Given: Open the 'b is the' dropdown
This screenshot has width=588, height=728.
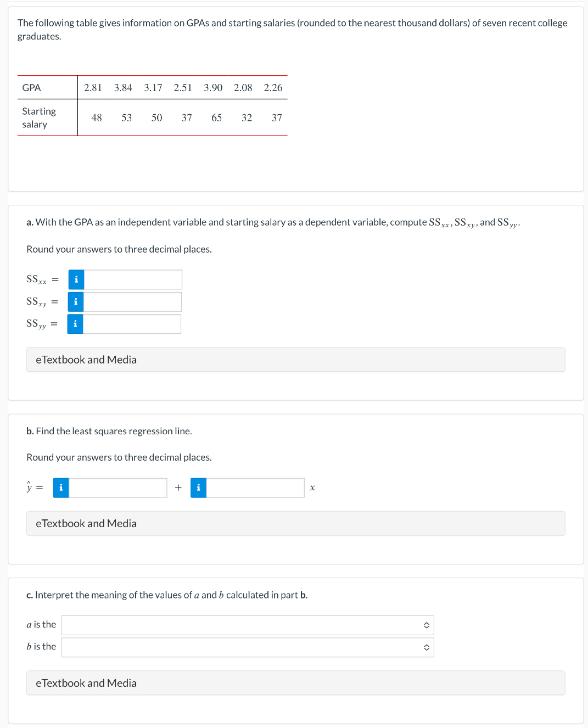Looking at the screenshot, I should tap(247, 647).
